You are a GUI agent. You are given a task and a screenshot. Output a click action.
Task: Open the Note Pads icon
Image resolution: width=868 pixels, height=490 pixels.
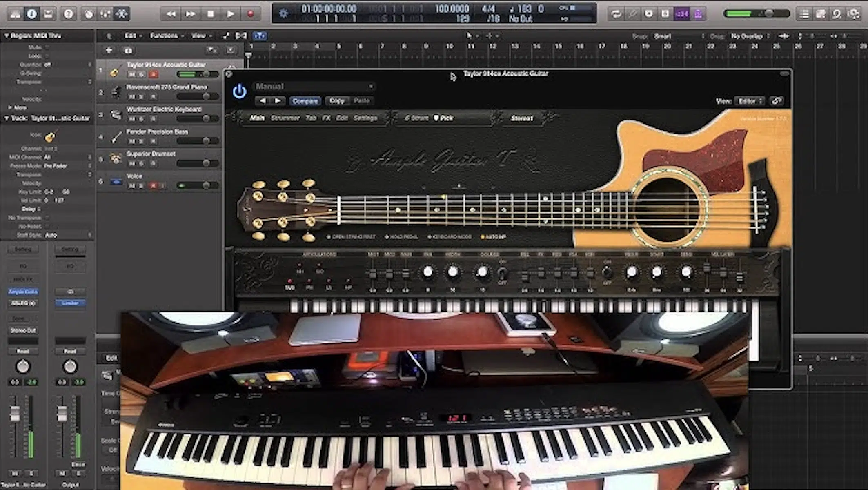point(821,14)
